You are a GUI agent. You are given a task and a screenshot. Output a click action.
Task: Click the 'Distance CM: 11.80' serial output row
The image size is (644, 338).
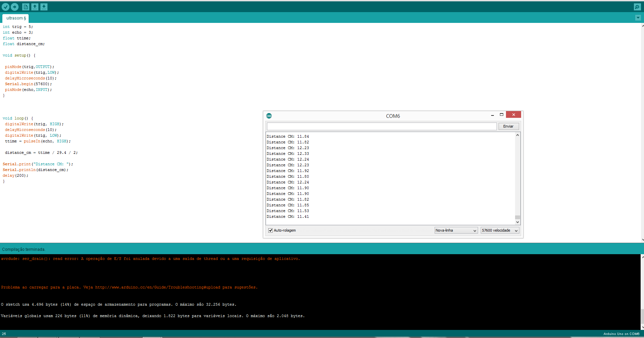(288, 177)
